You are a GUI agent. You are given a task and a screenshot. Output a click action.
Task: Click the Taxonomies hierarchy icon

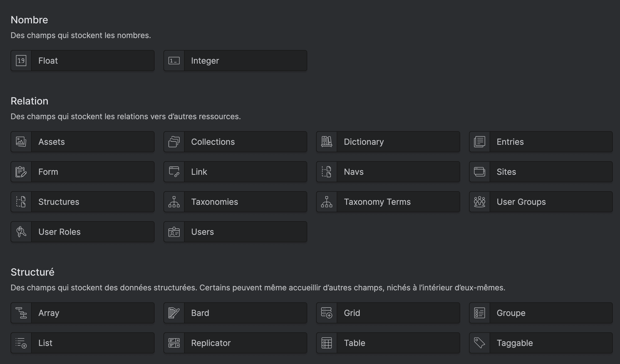pyautogui.click(x=174, y=202)
